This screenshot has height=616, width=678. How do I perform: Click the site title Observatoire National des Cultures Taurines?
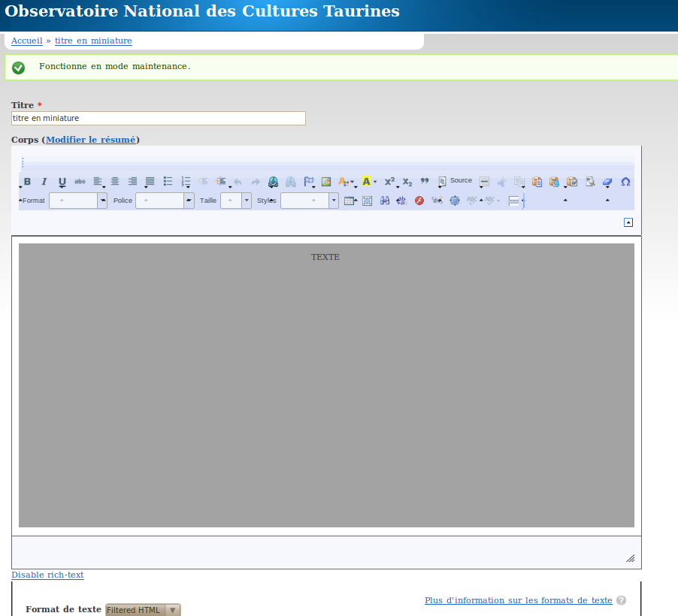click(202, 11)
